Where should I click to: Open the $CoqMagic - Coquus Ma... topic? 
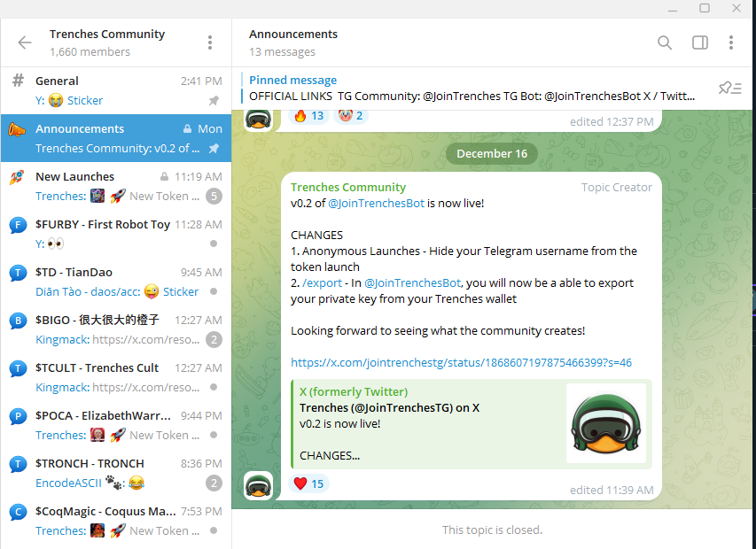pos(116,521)
